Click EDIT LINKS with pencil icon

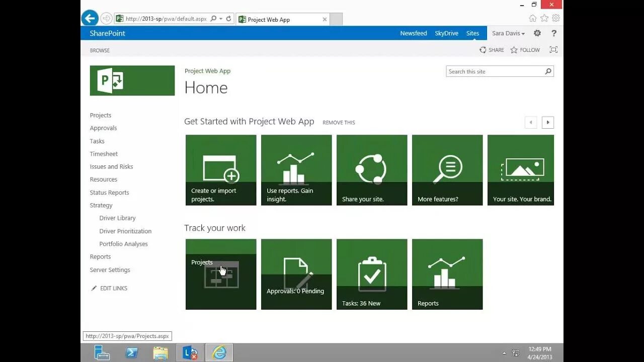tap(109, 288)
